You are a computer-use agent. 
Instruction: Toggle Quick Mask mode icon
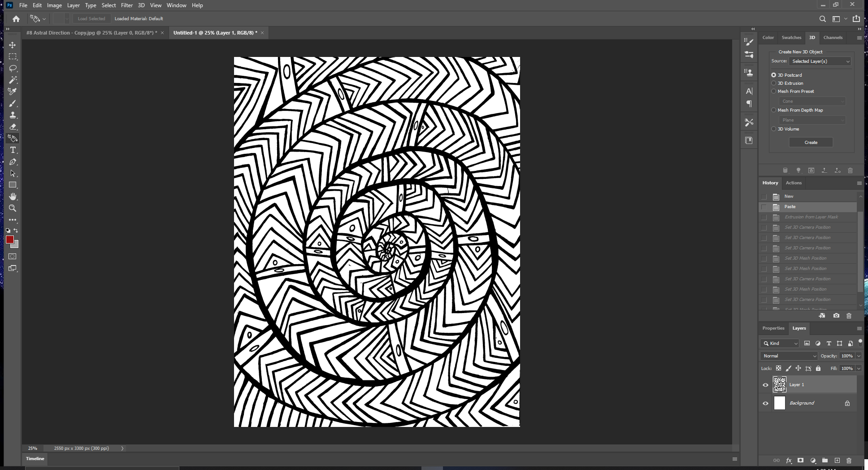pyautogui.click(x=13, y=257)
